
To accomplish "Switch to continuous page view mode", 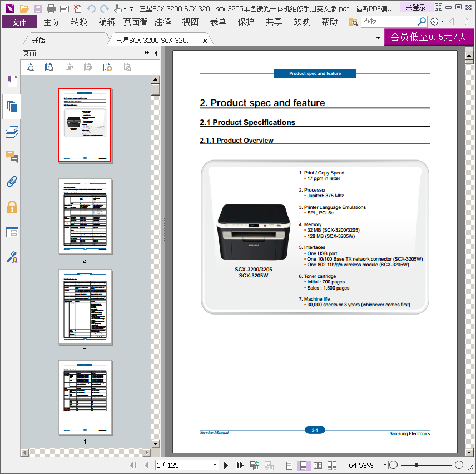I will click(303, 465).
